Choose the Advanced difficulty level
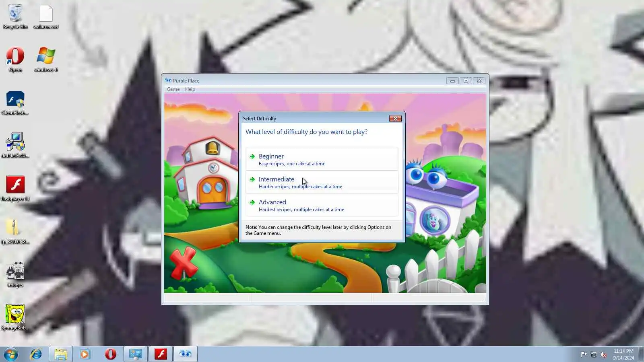This screenshot has width=644, height=362. [x=322, y=205]
